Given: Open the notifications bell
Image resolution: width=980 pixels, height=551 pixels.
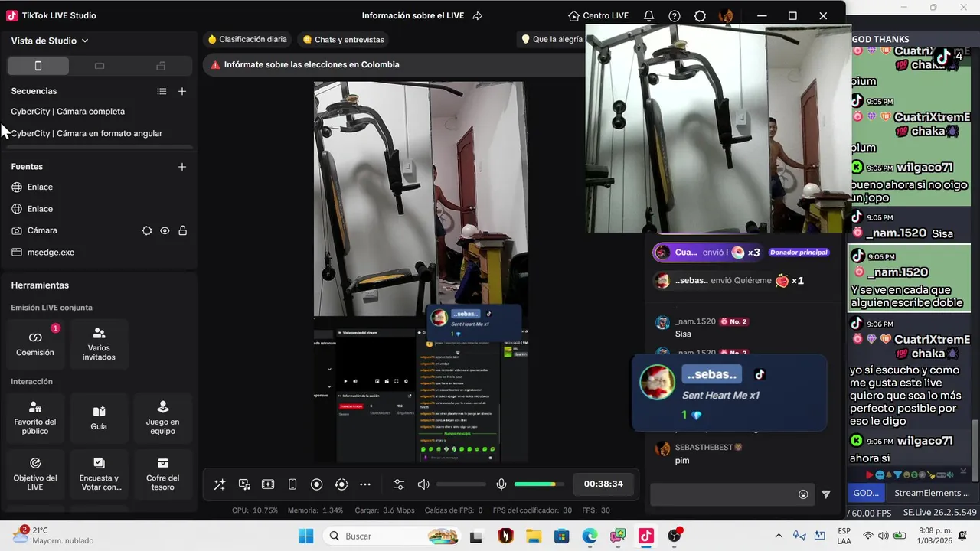Looking at the screenshot, I should click(x=648, y=15).
